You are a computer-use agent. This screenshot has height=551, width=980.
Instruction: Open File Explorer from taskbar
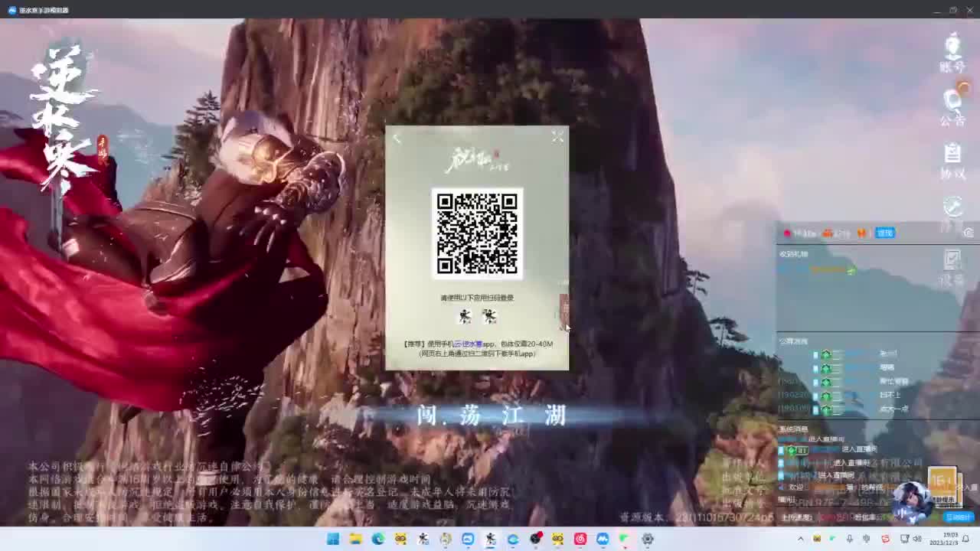point(355,539)
